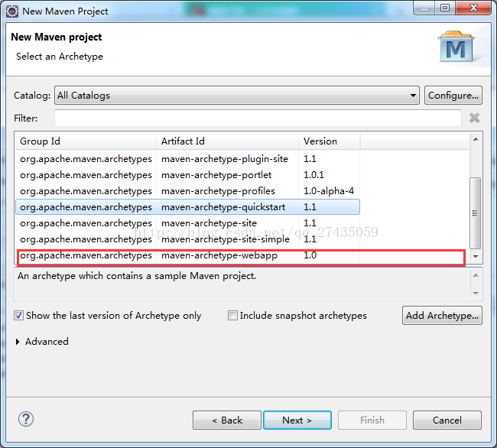The height and width of the screenshot is (448, 497).
Task: Click the Add Archetype... button
Action: coord(442,315)
